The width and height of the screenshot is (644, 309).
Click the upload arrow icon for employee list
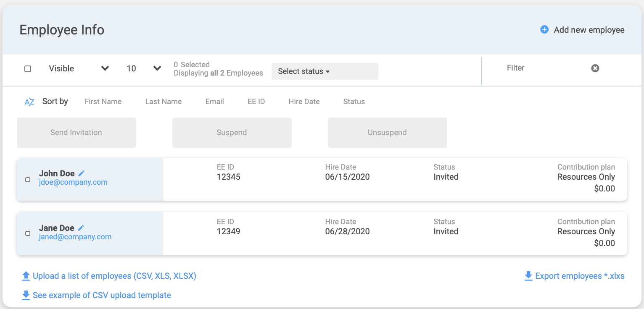click(26, 276)
